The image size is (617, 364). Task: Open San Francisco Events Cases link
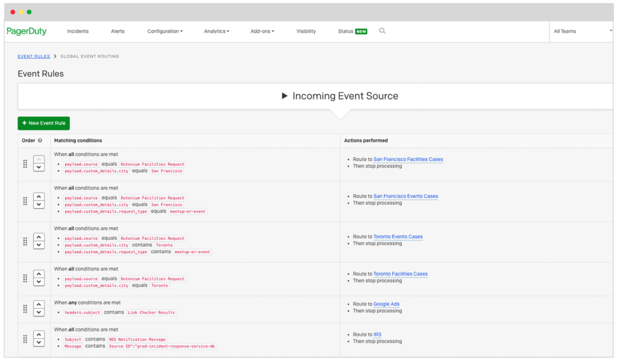(406, 196)
